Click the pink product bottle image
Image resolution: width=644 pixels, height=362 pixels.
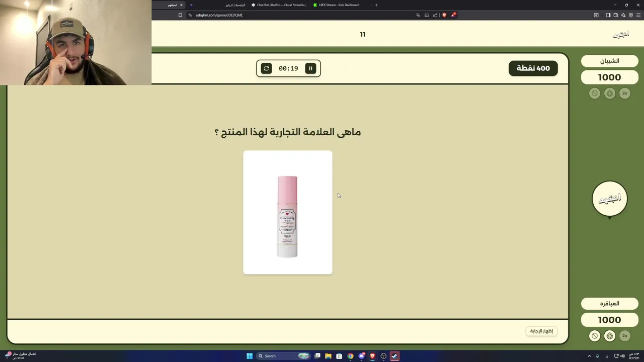287,217
